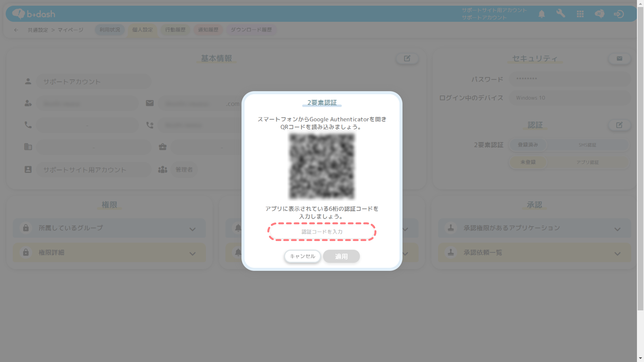Click the Windows 10 device field
The image size is (644, 362).
pos(570,97)
